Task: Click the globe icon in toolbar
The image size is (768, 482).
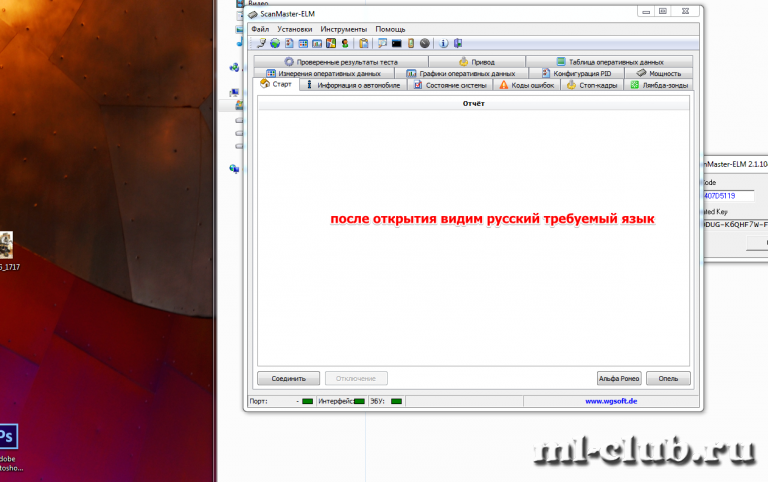Action: click(275, 43)
